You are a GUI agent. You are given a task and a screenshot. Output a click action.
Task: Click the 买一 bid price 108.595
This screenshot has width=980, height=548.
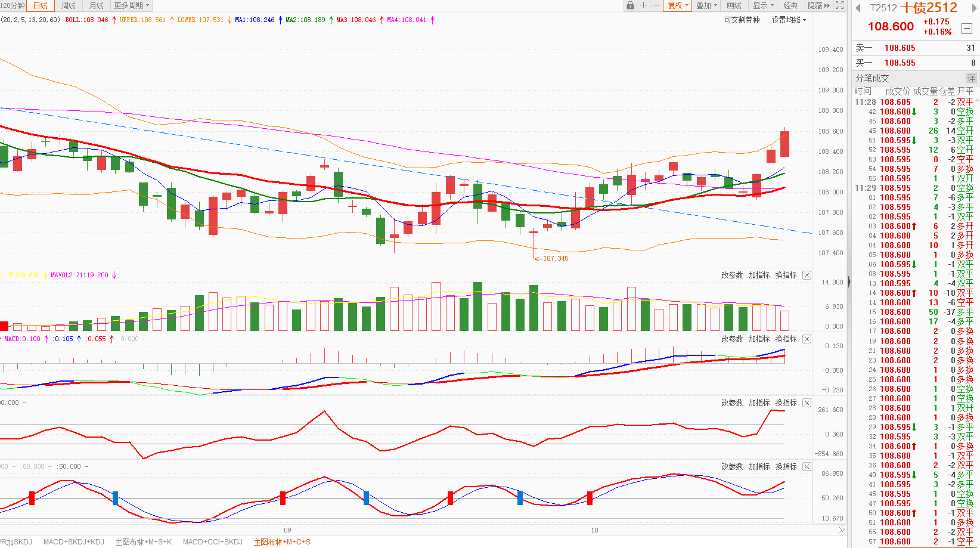click(900, 63)
